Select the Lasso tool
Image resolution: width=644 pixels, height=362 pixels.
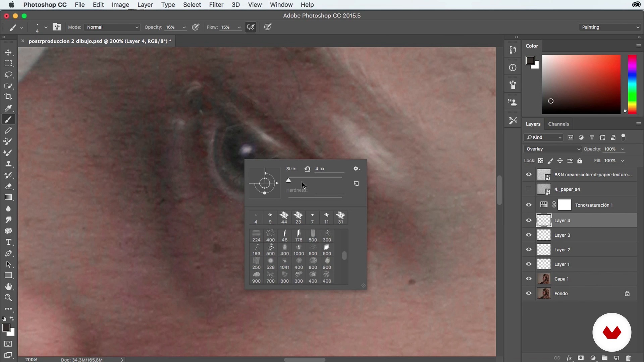pos(8,75)
